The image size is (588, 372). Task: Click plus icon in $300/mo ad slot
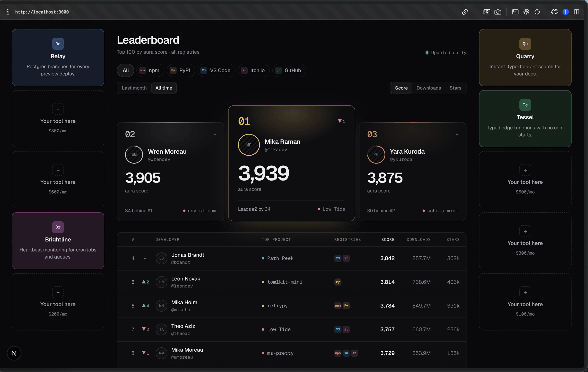525,231
